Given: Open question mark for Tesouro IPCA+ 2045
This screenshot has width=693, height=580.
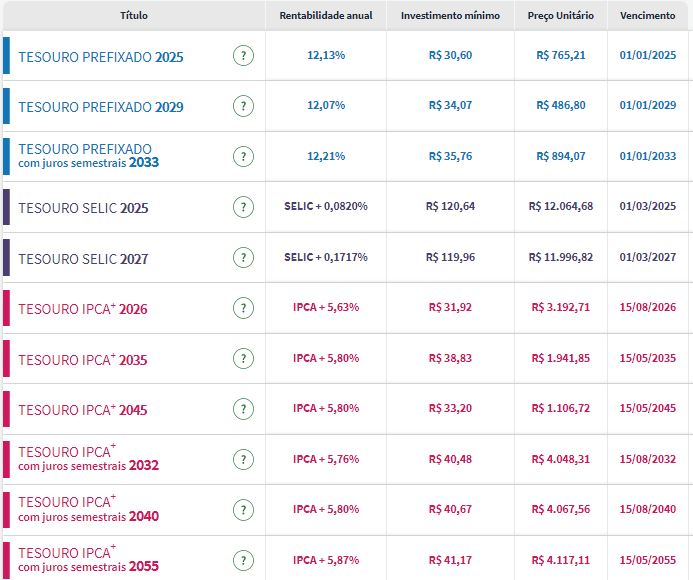Looking at the screenshot, I should click(x=243, y=409).
